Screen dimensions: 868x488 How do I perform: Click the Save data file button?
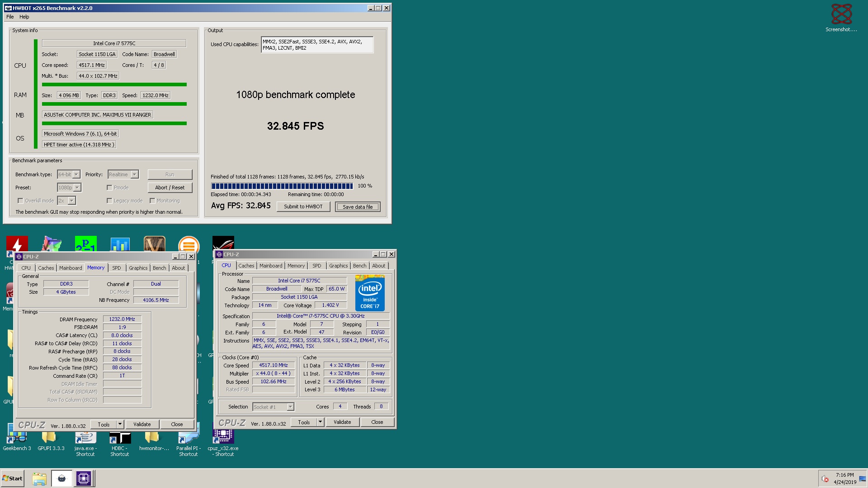tap(358, 207)
